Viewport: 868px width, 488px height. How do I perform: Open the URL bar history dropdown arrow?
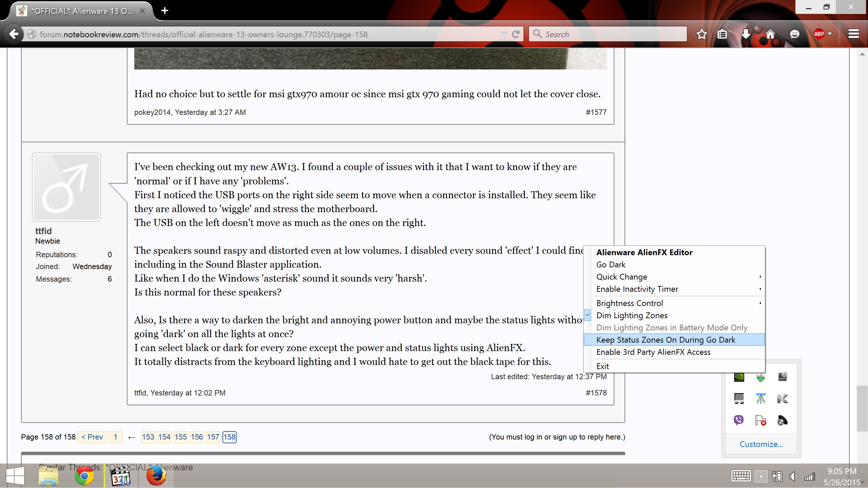[504, 34]
